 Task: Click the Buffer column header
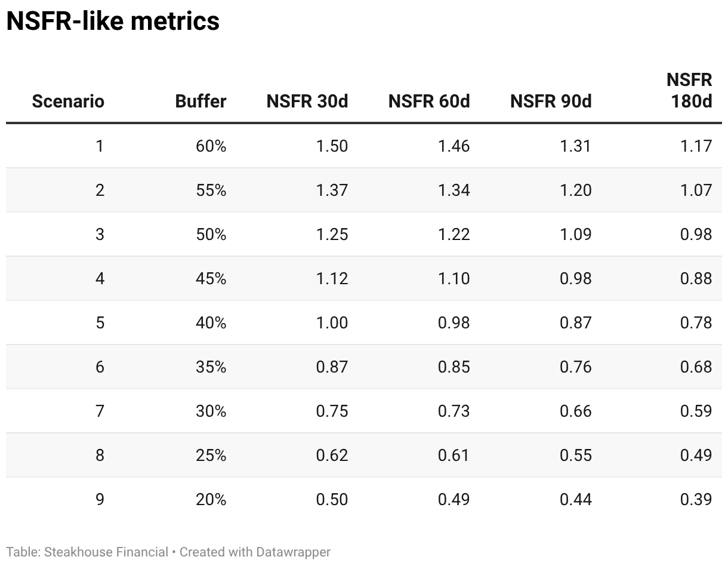click(200, 101)
